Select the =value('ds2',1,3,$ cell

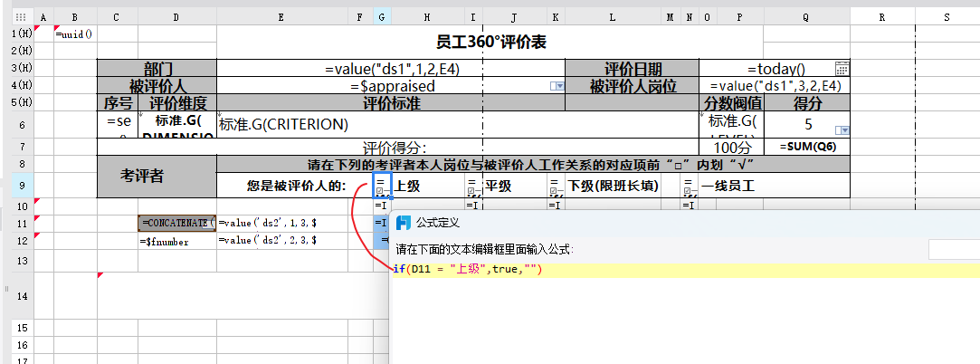pos(282,224)
